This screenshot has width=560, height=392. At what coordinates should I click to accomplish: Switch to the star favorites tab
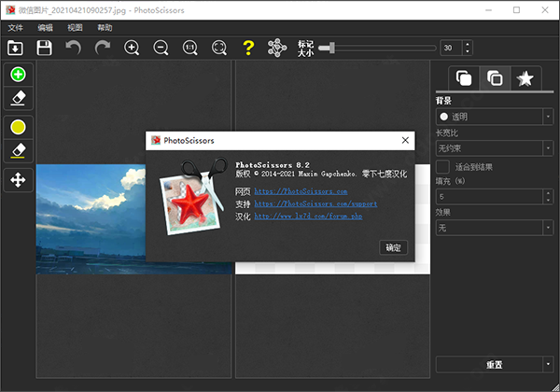(525, 79)
